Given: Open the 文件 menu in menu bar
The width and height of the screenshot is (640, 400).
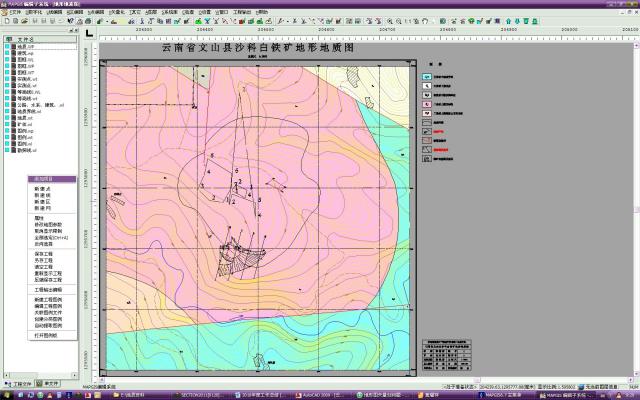Looking at the screenshot, I should (14, 11).
